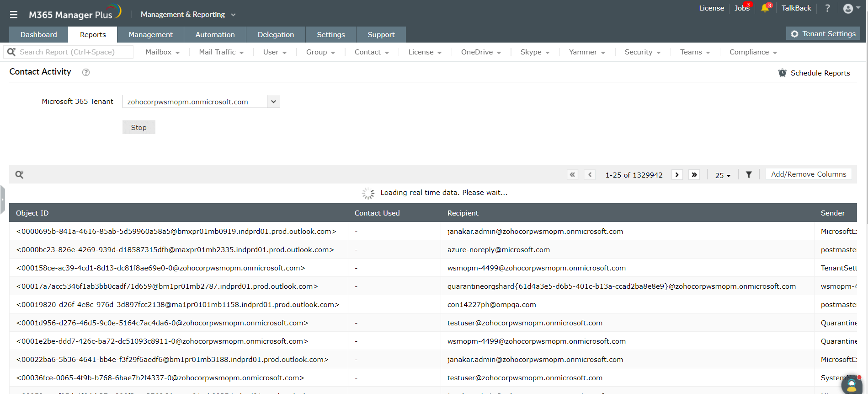Open the filter funnel icon
868x394 pixels.
click(749, 174)
